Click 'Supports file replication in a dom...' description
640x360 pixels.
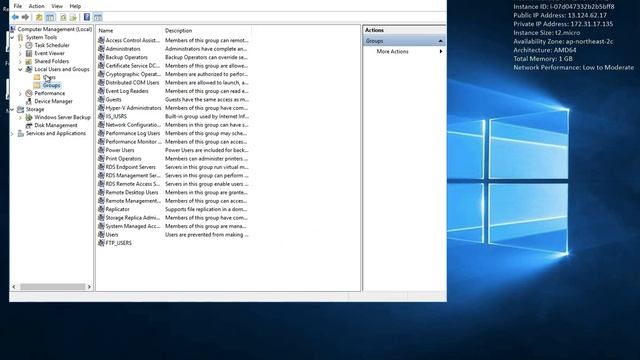click(x=206, y=209)
